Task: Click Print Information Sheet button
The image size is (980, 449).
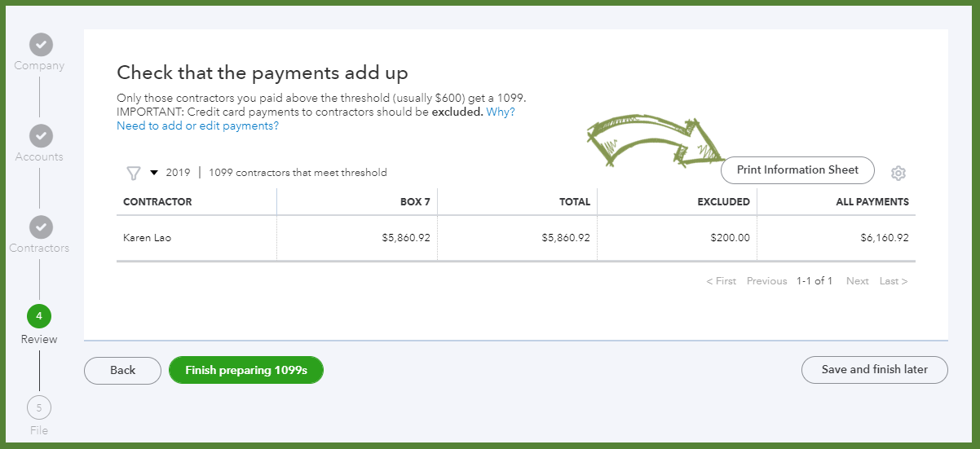Action: 797,170
